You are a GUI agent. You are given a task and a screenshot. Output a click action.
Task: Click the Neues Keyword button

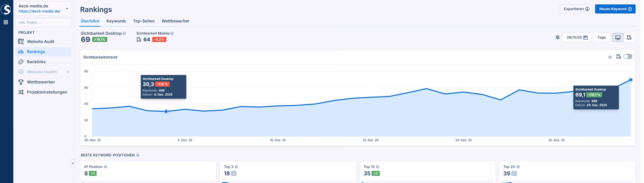coord(615,9)
